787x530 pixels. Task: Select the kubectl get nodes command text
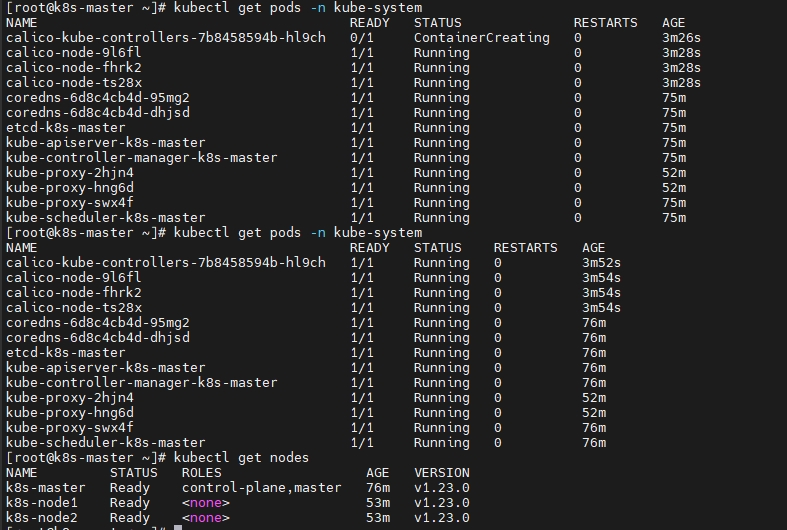(241, 458)
